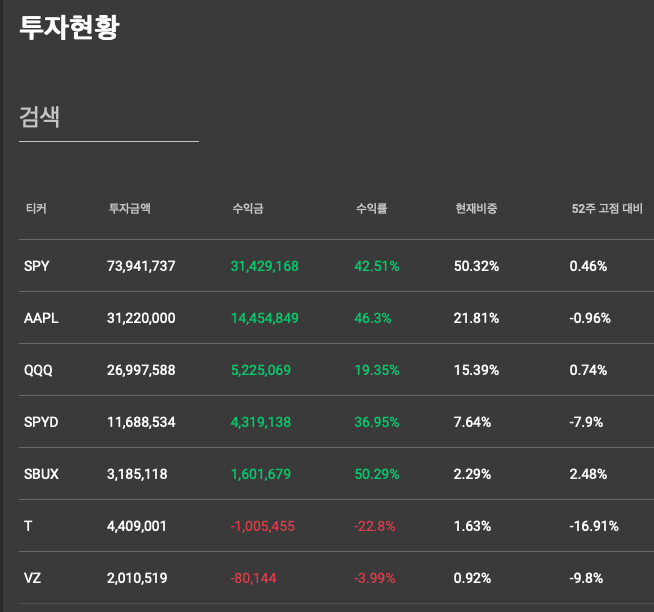The height and width of the screenshot is (612, 654).
Task: Click the -9.8% 52-week high value
Action: pos(586,578)
